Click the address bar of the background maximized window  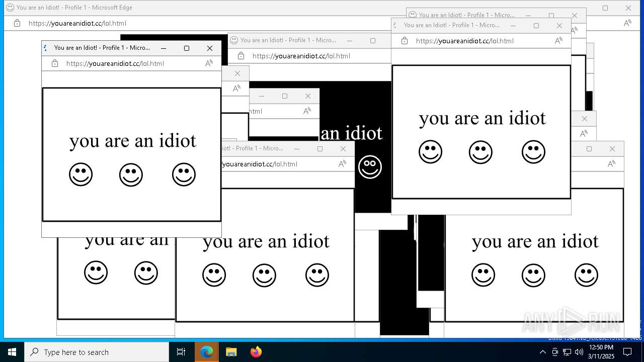pyautogui.click(x=77, y=23)
